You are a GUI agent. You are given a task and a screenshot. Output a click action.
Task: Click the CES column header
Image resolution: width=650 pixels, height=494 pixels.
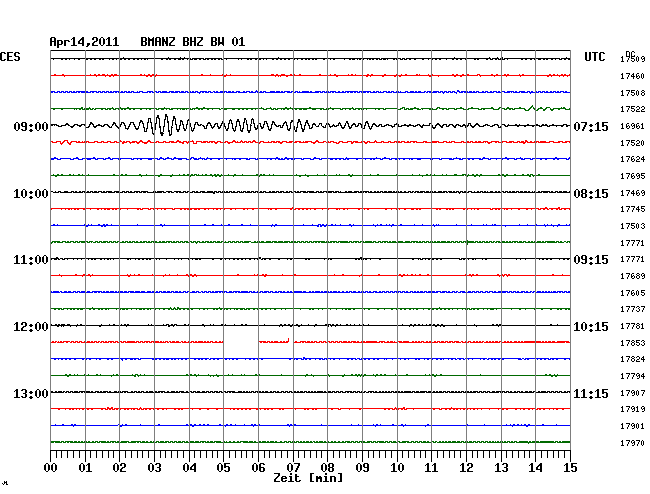10,57
